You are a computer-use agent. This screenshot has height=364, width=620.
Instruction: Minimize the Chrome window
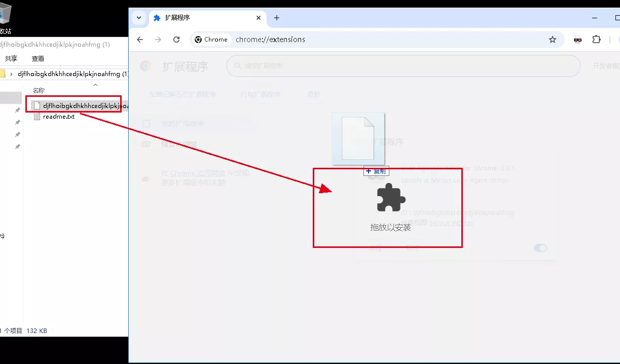tap(596, 18)
